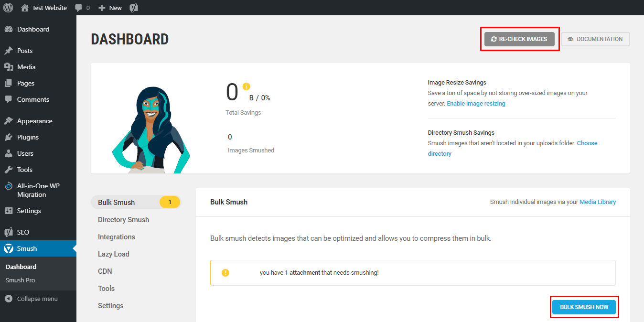
Task: Click the Comments bubble icon in sidebar
Action: click(x=9, y=99)
